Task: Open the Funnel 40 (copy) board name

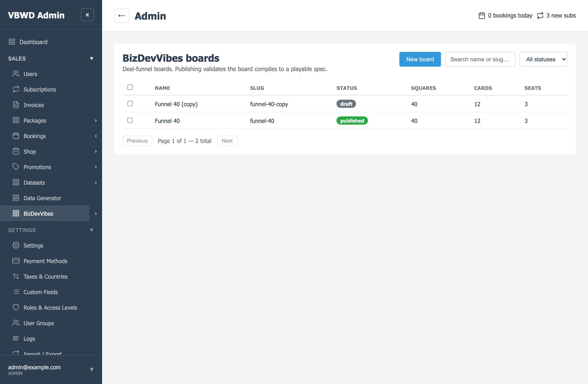Action: pos(176,104)
